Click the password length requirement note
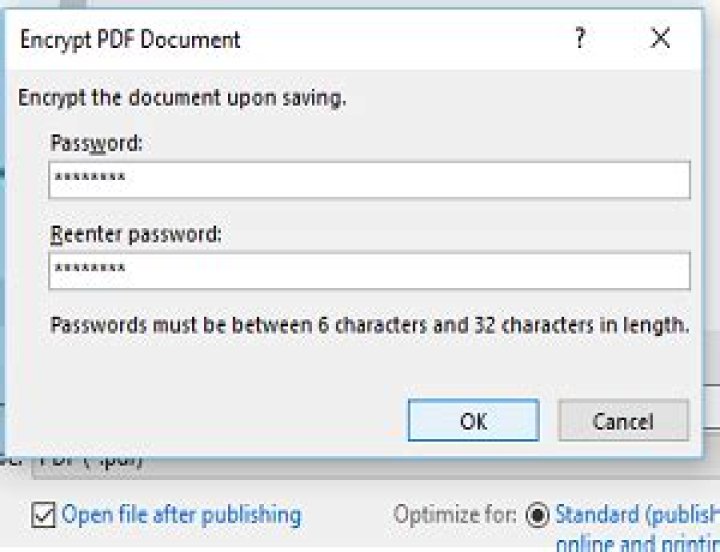Image resolution: width=720 pixels, height=552 pixels. (x=370, y=325)
